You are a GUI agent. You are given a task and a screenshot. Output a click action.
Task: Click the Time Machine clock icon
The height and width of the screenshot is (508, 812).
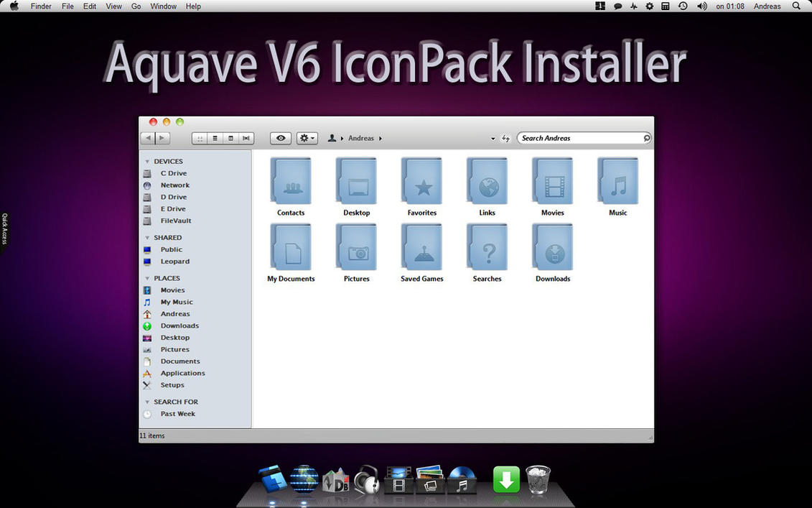point(683,6)
